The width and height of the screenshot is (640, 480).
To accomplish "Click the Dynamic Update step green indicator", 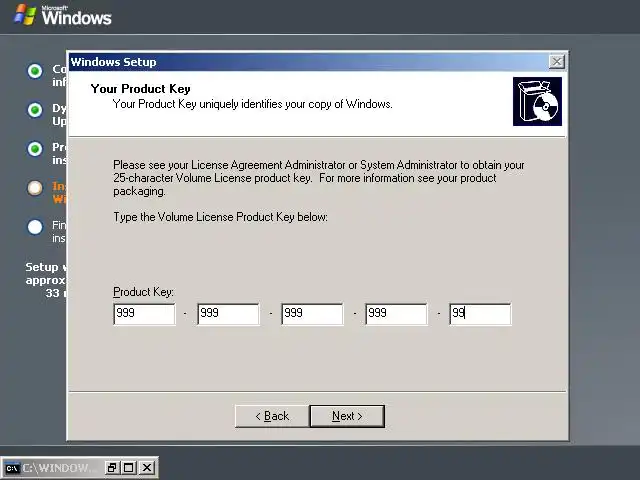I will (x=35, y=110).
